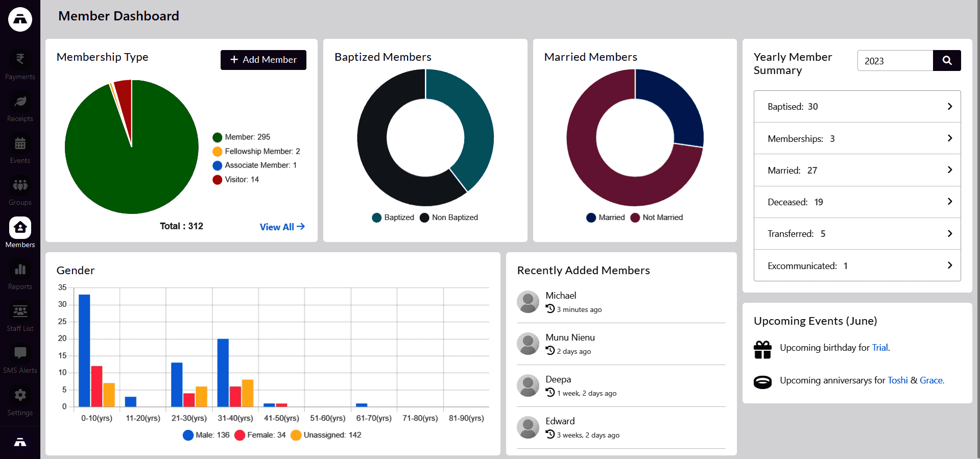980x459 pixels.
Task: Expand the Baptised: 30 summary row
Action: click(x=856, y=107)
